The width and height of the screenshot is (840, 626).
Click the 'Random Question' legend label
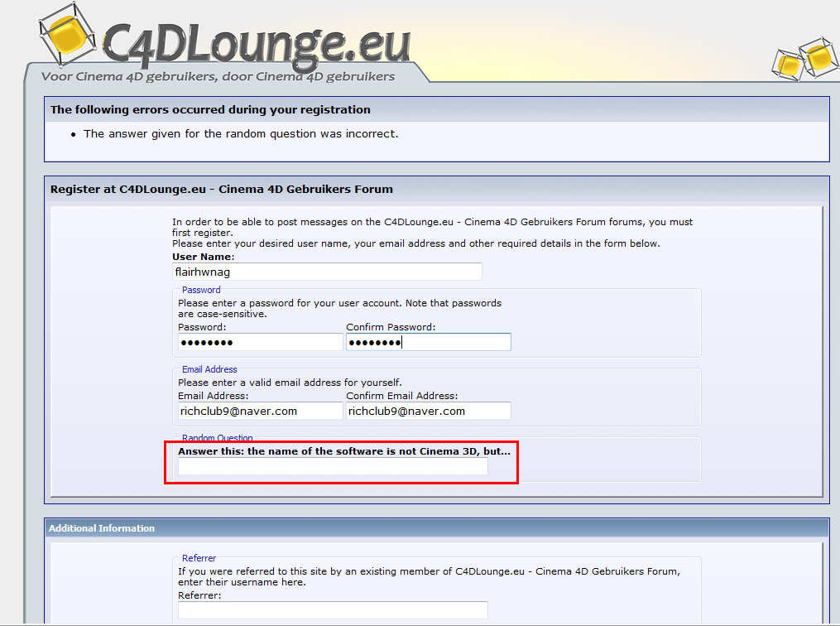click(217, 438)
